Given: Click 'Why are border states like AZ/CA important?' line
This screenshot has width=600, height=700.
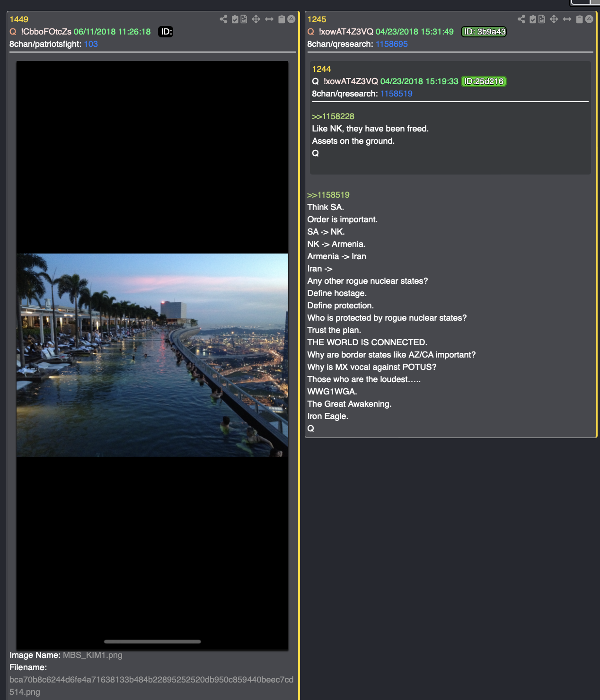Looking at the screenshot, I should click(392, 355).
